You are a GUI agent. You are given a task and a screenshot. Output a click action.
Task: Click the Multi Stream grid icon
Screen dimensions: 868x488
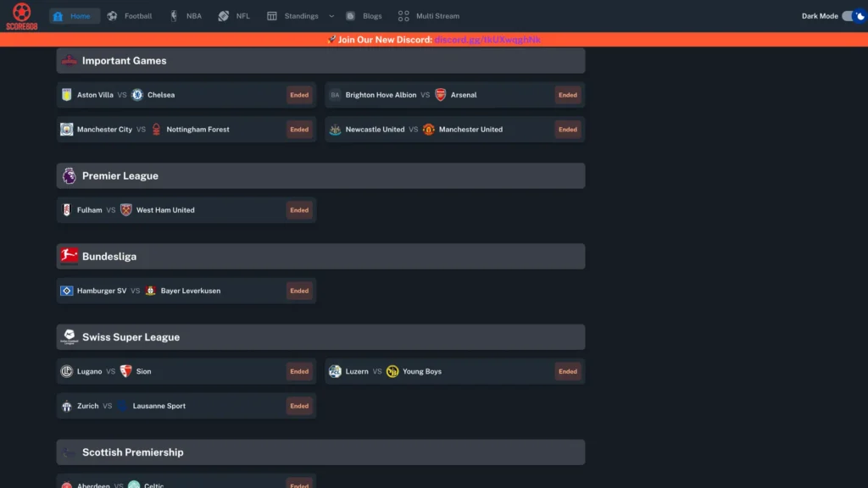pyautogui.click(x=403, y=16)
